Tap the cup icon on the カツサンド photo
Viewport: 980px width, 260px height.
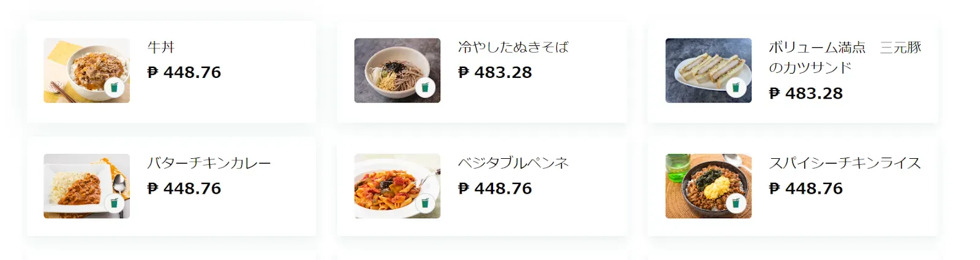point(736,88)
